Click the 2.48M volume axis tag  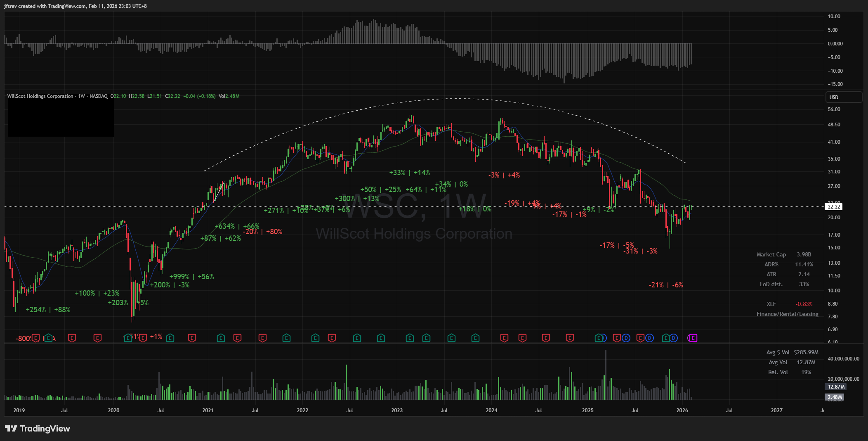tap(835, 397)
